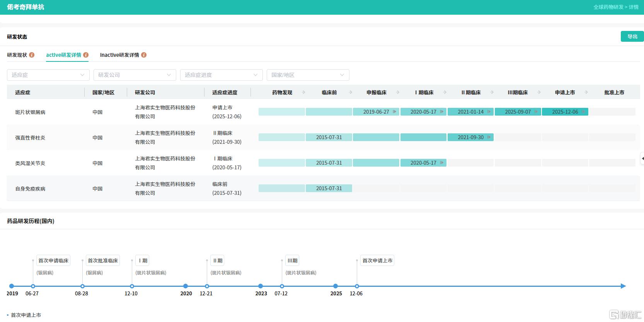The image size is (644, 322).
Task: Click the 导出 export button
Action: (632, 36)
